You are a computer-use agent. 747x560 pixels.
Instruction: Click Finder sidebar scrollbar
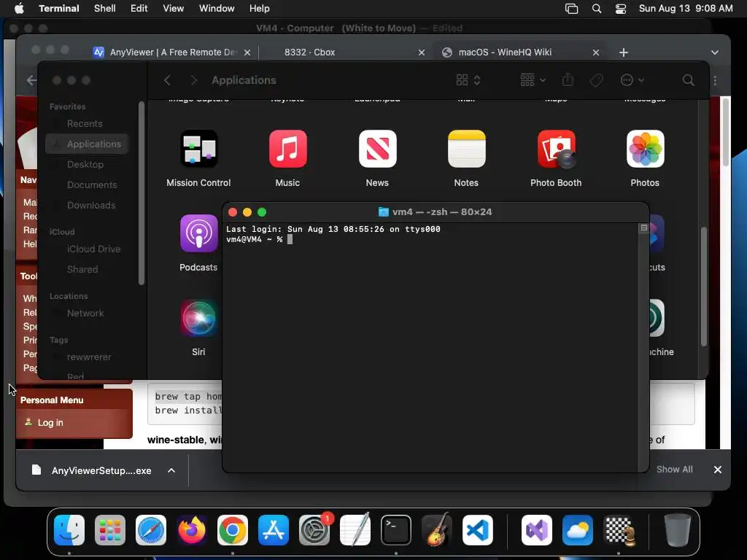click(x=141, y=192)
